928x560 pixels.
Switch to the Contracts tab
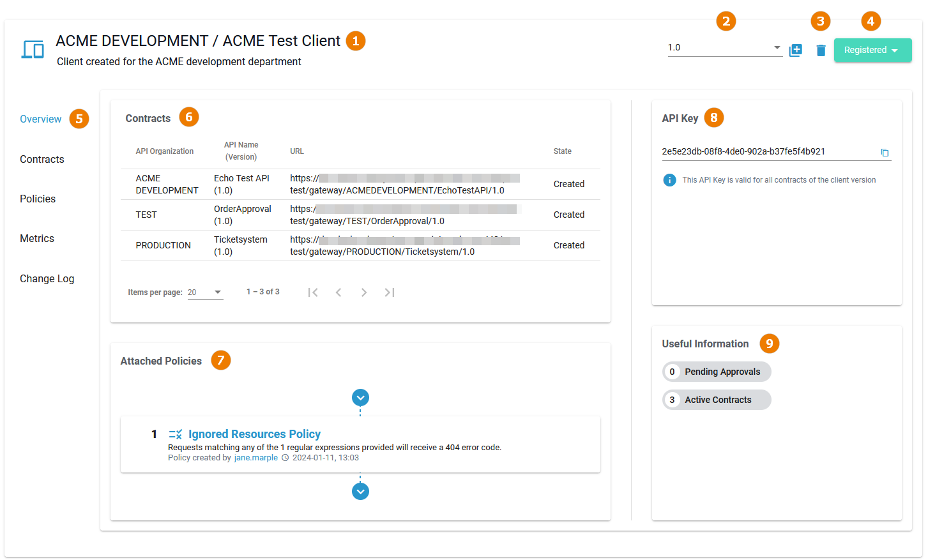[42, 160]
